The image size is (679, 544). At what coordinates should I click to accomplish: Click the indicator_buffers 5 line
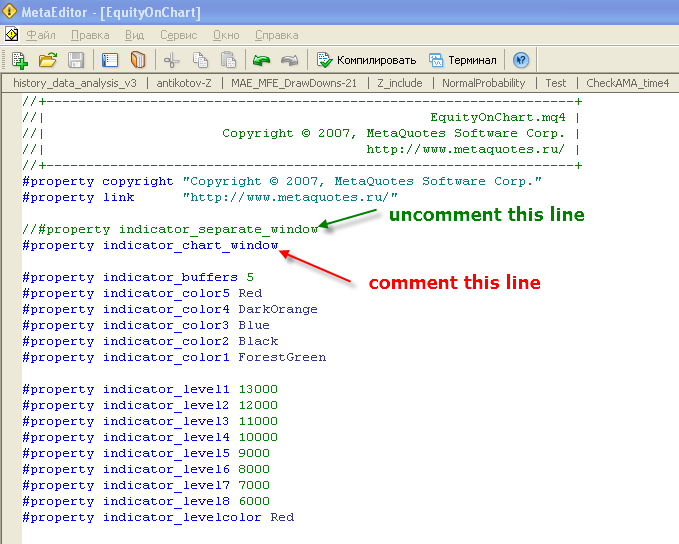(x=138, y=277)
